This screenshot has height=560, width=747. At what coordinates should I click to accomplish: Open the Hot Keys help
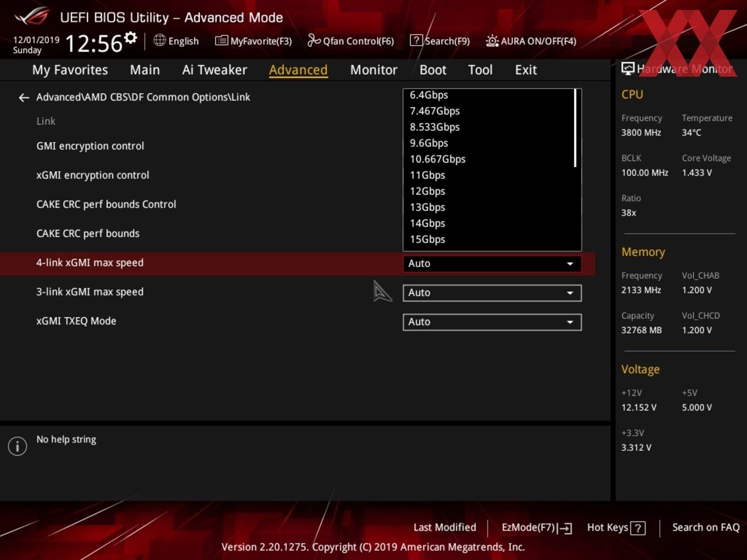[607, 527]
